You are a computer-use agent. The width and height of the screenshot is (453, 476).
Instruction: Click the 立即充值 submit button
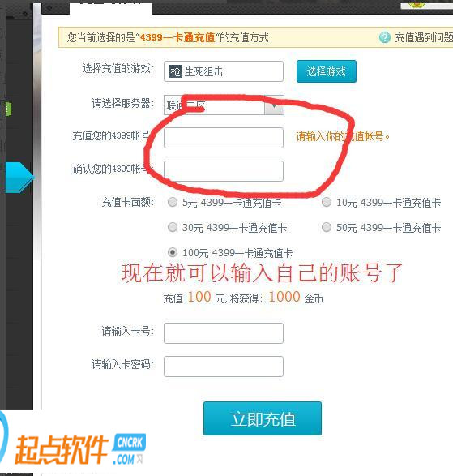pos(263,418)
